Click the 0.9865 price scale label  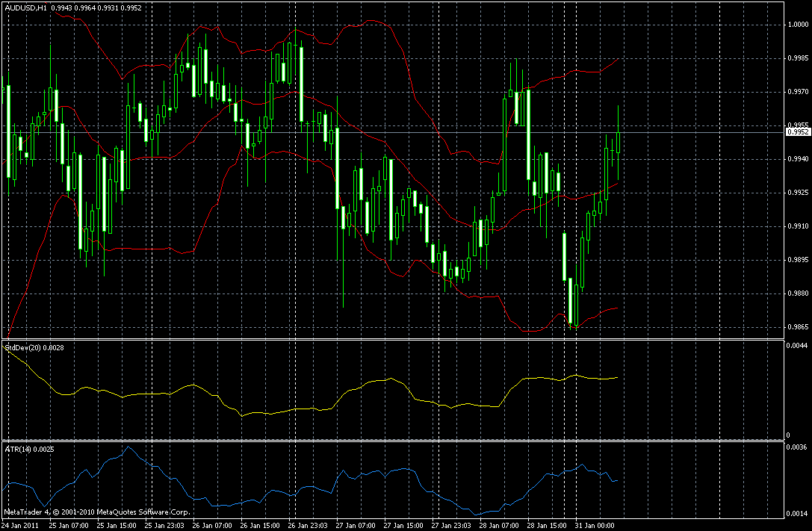(x=798, y=327)
